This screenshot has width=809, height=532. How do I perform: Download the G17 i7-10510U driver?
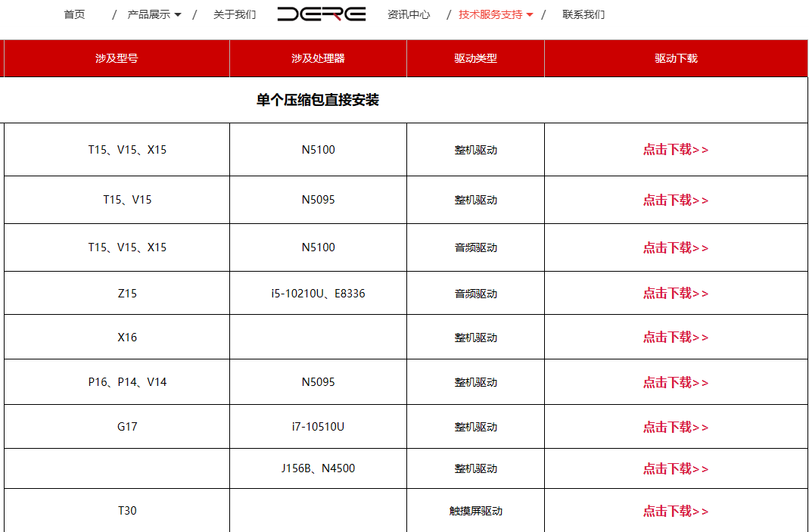pyautogui.click(x=675, y=426)
